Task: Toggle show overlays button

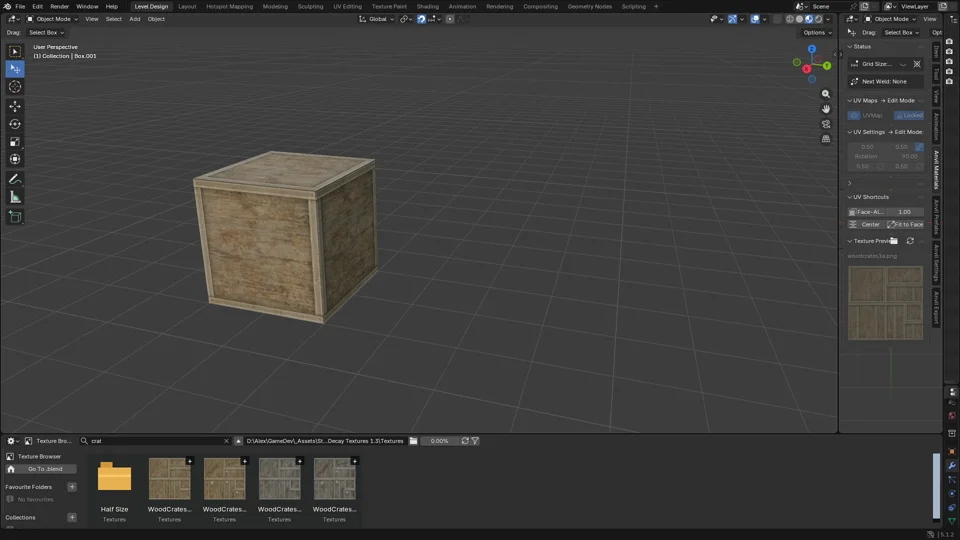Action: pyautogui.click(x=755, y=19)
